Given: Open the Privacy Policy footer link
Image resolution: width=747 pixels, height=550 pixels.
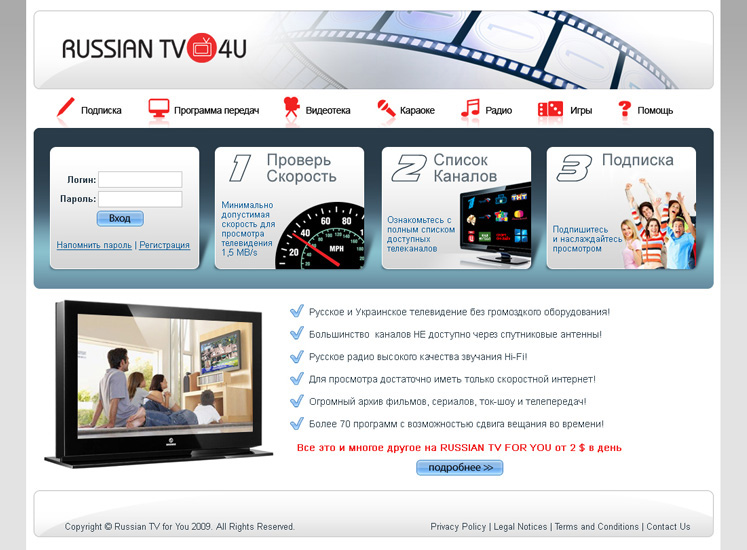Looking at the screenshot, I should click(458, 527).
